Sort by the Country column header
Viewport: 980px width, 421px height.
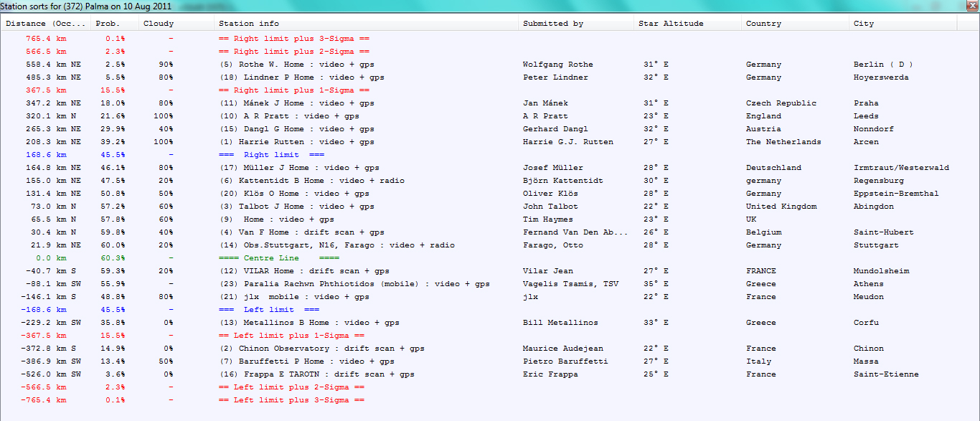[x=796, y=24]
